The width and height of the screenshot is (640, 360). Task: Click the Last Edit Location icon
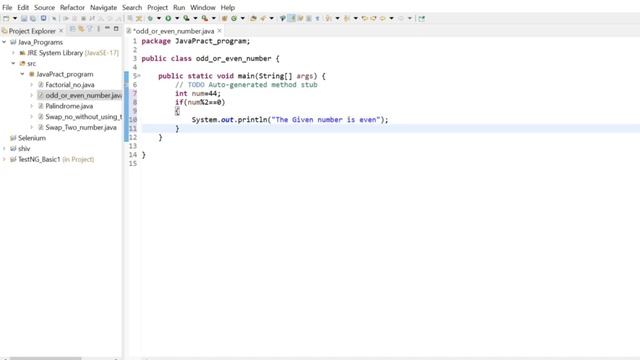point(364,18)
